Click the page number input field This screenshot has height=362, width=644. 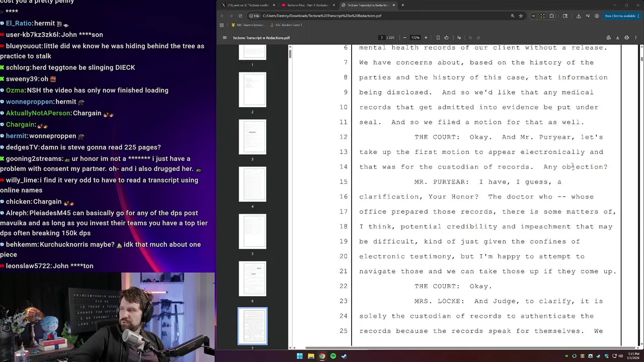click(x=382, y=38)
